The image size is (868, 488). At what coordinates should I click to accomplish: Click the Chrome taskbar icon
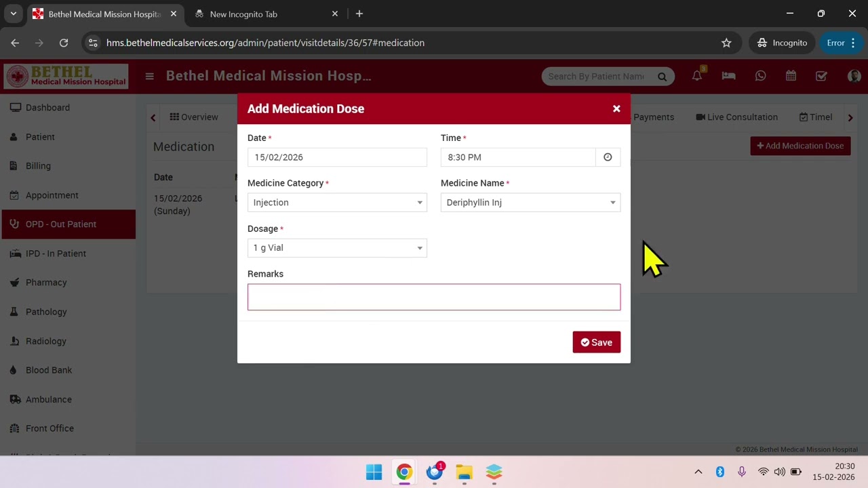[x=404, y=472]
